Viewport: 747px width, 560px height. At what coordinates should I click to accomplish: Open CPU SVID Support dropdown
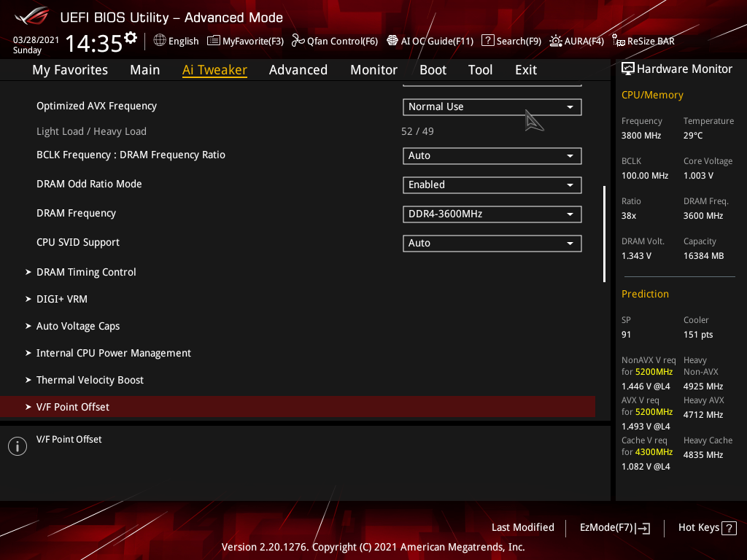point(492,244)
